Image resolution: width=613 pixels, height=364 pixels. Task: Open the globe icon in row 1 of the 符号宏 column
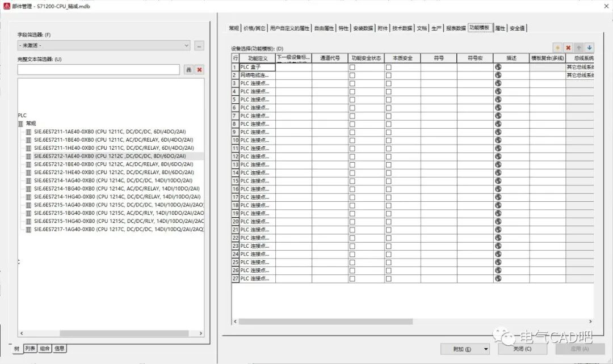[498, 67]
